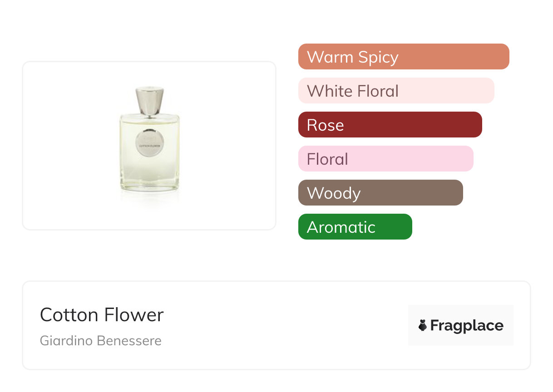Open the Cotton Flower fragrance title
The height and width of the screenshot is (392, 553).
[102, 315]
